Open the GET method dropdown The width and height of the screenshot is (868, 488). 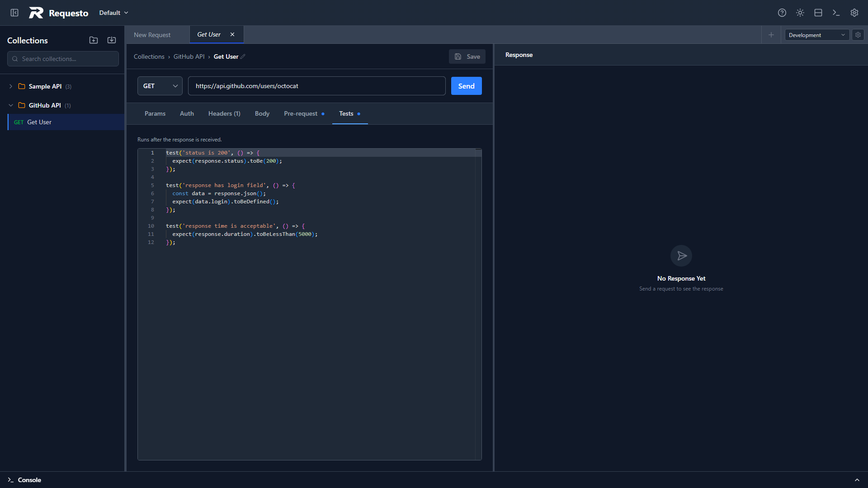[x=160, y=86]
